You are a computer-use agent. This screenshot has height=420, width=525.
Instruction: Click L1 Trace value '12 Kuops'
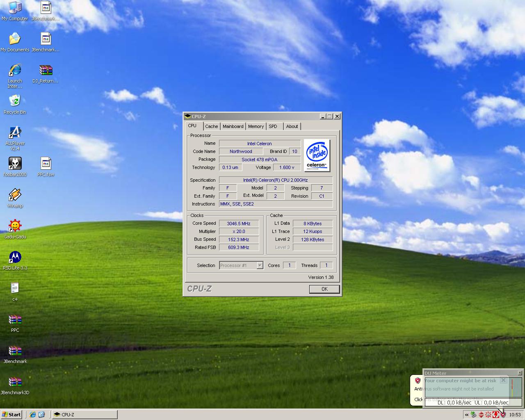(x=313, y=231)
